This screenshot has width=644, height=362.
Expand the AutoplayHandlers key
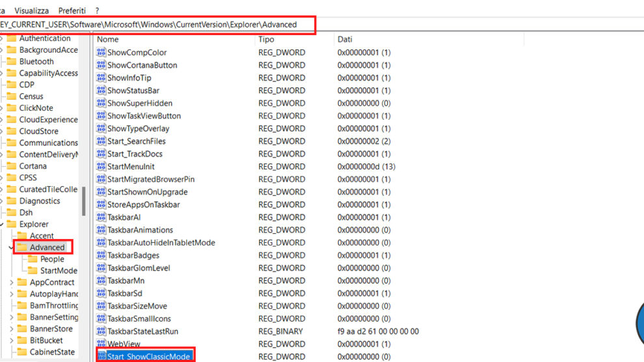[12, 294]
